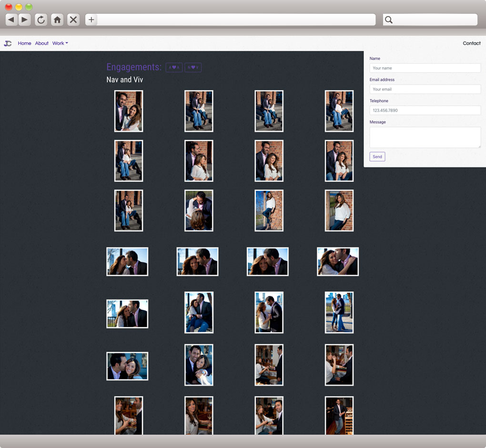Switch to the A♥A engagement gallery
The width and height of the screenshot is (486, 448).
[x=174, y=68]
